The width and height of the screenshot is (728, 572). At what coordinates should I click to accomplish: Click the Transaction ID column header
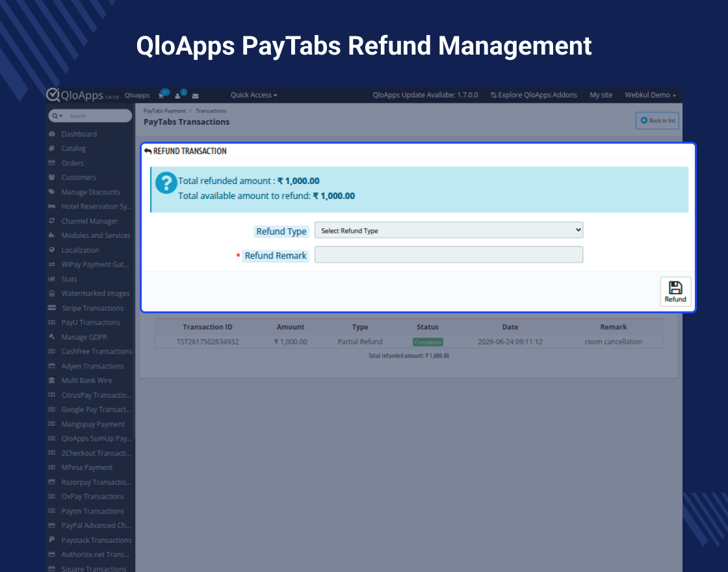207,327
